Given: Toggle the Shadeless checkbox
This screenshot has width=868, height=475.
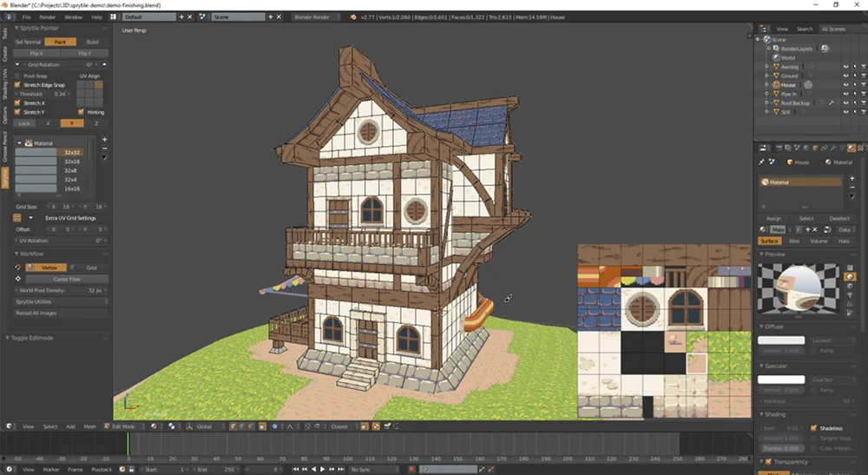Looking at the screenshot, I should (813, 428).
